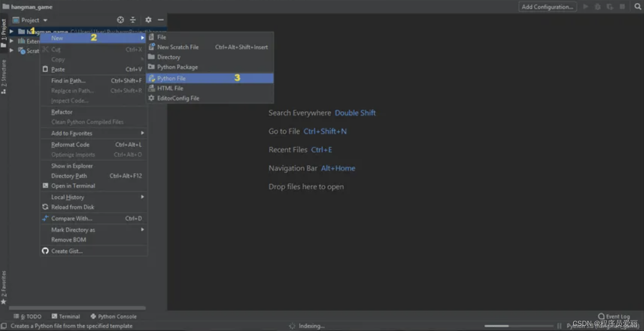Expand the Add to Favorites submenu
Viewport: 644px width, 331px height.
tap(94, 133)
